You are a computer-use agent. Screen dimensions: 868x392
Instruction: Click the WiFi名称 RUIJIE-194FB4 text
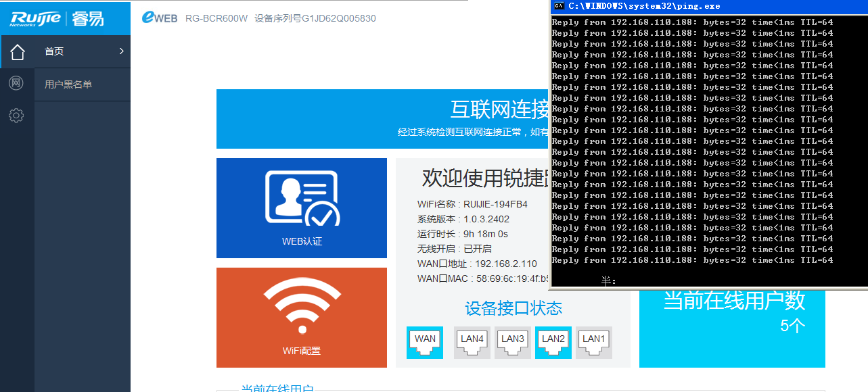472,204
